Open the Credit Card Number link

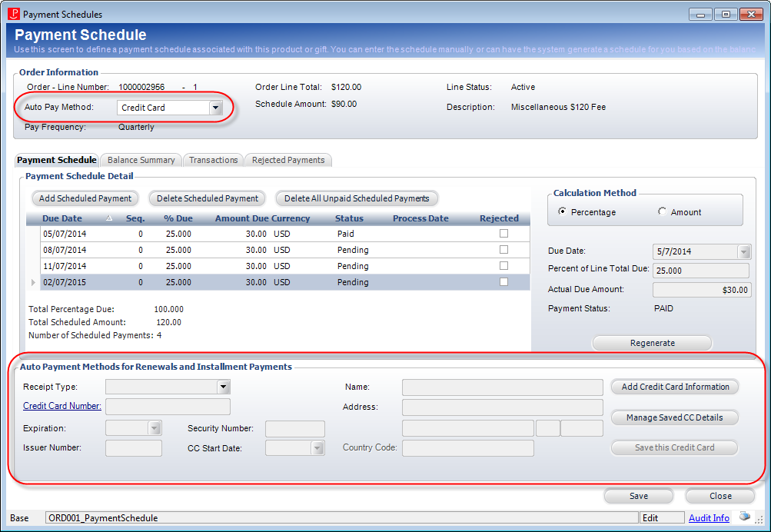click(x=62, y=406)
